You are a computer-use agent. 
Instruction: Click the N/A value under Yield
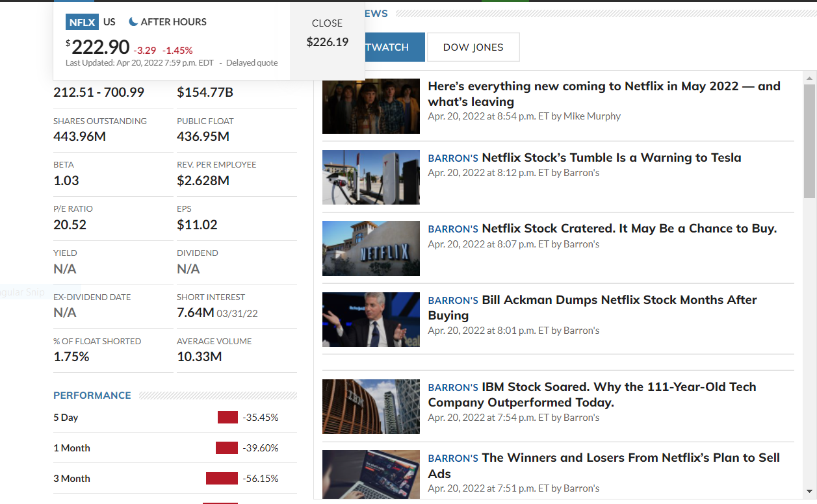[65, 269]
